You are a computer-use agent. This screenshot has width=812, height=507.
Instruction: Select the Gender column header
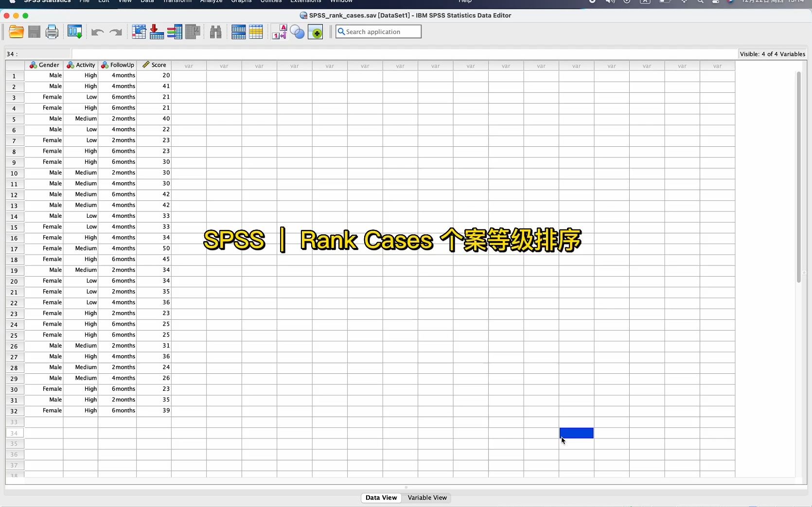pyautogui.click(x=44, y=65)
